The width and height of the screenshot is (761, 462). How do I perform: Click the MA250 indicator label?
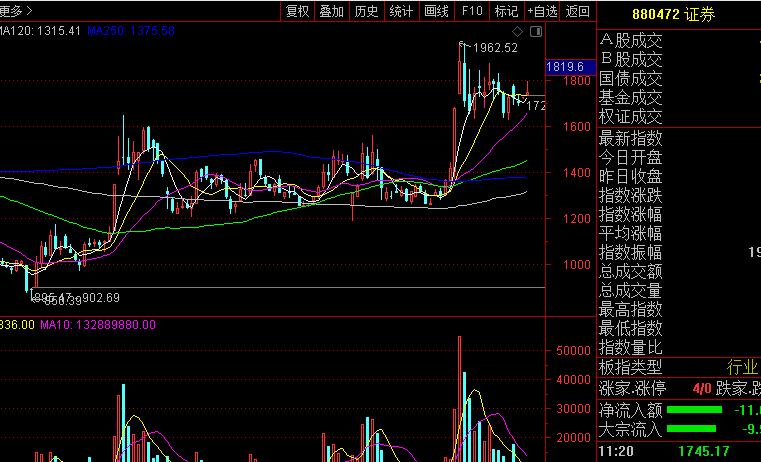[x=131, y=31]
